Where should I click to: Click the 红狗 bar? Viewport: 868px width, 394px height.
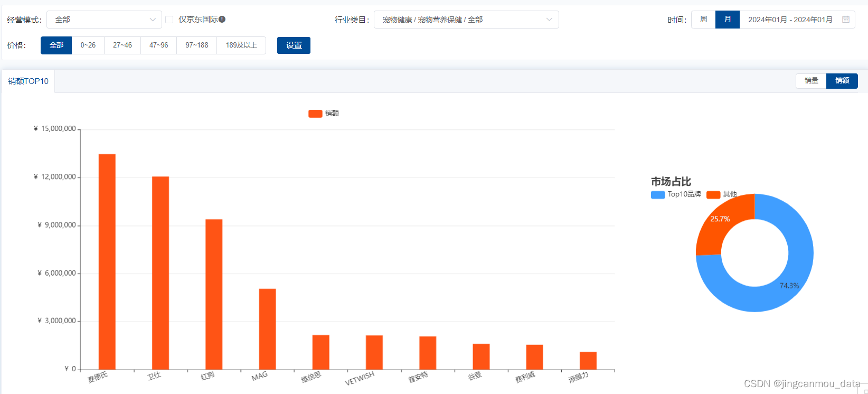(214, 294)
